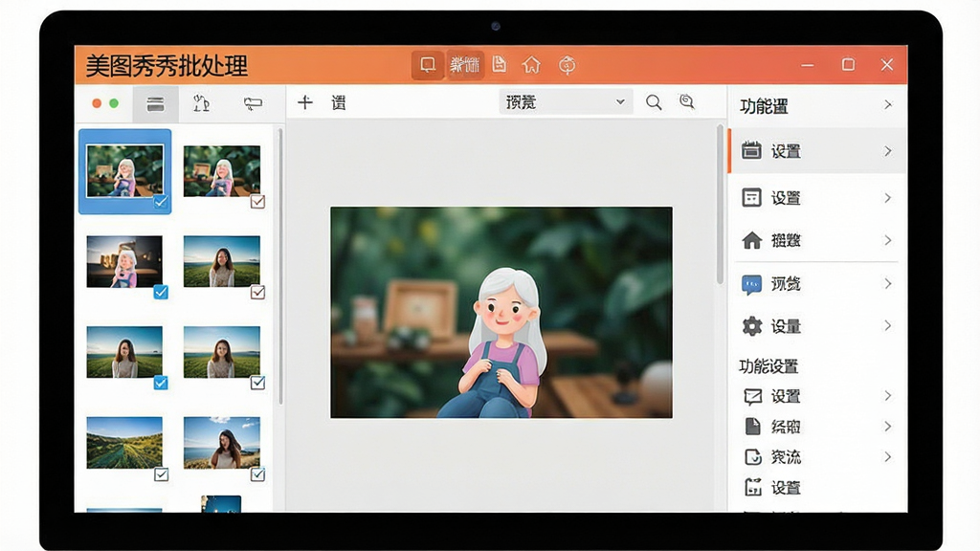
Task: Open the 设置 entry beside the dashed-corner file icon
Action: pos(787,487)
